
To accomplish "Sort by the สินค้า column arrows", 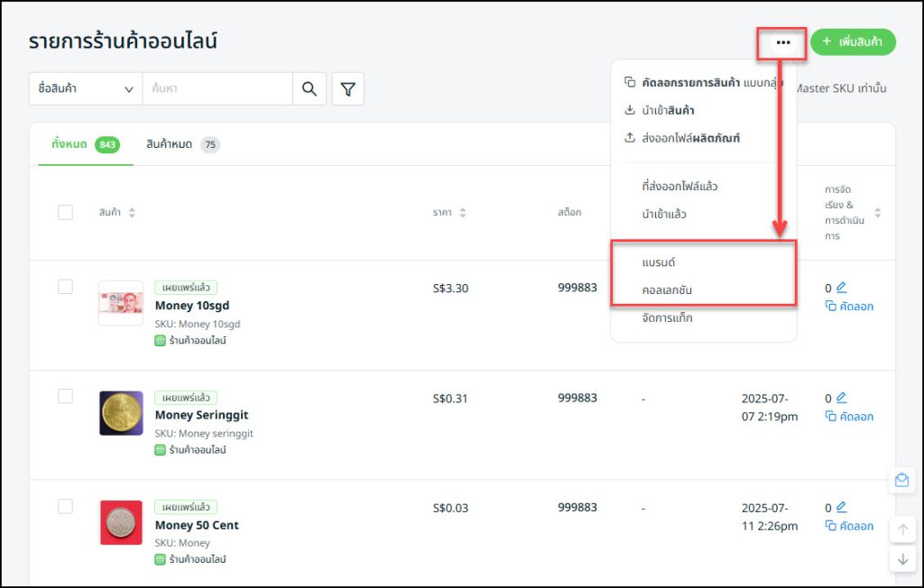I will coord(132,213).
